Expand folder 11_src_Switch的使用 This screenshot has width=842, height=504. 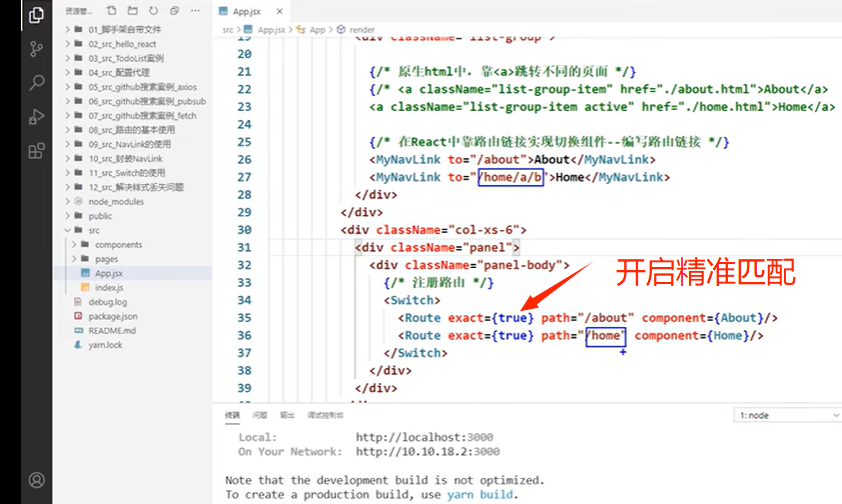pyautogui.click(x=127, y=173)
